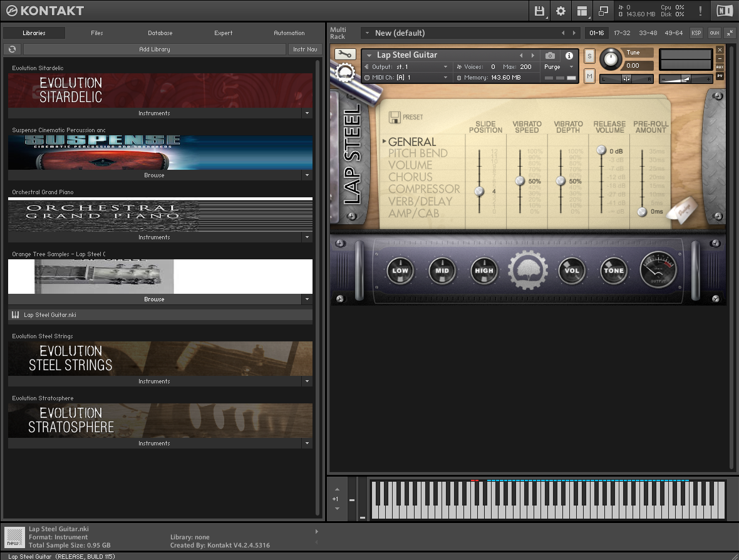This screenshot has height=560, width=739.
Task: Click the guitar pick ornament icon
Action: [683, 209]
